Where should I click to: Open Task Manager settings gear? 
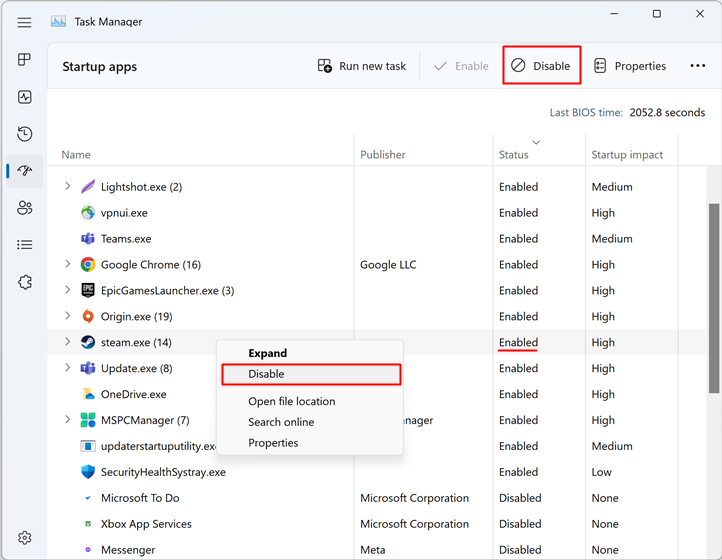coord(25,538)
